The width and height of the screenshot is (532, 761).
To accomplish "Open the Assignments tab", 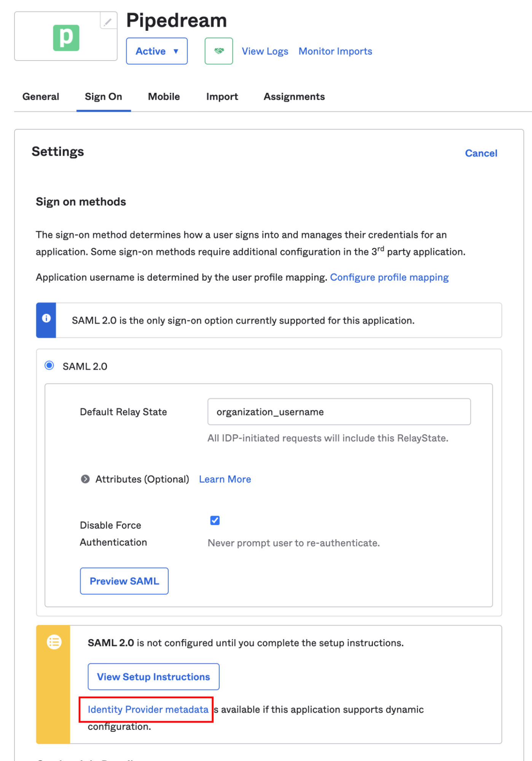I will coord(294,97).
